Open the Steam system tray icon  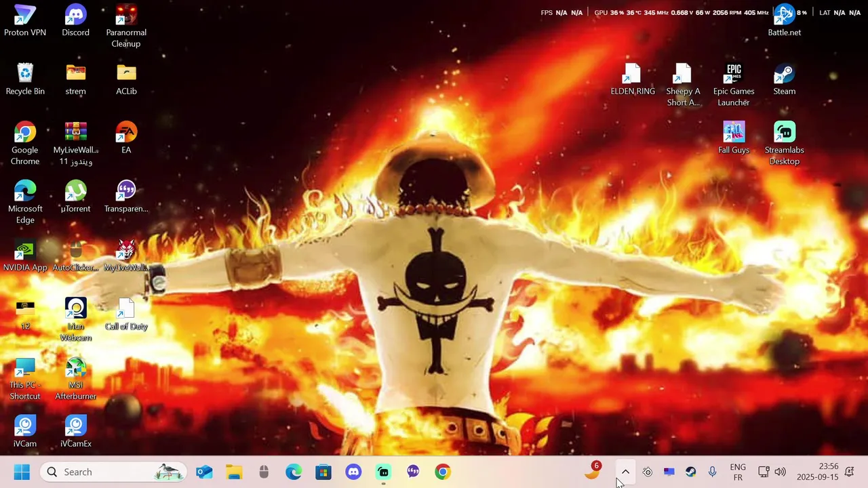[691, 472]
